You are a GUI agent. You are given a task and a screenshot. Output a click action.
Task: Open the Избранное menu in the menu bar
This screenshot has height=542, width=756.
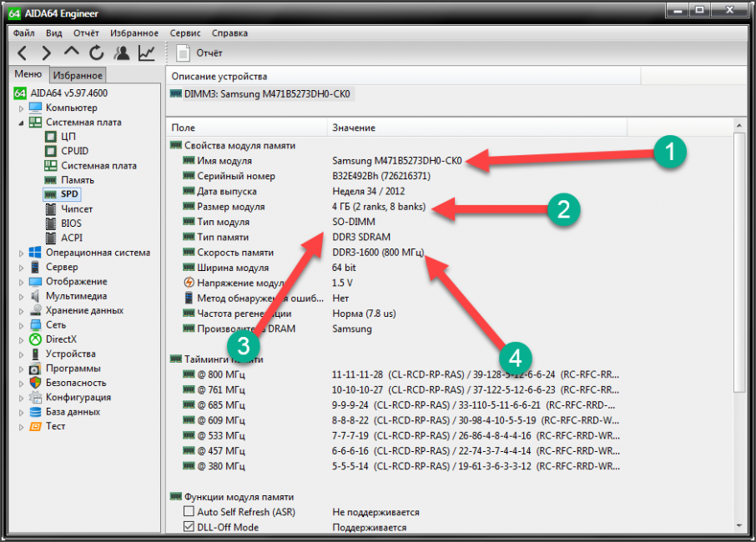pos(134,33)
